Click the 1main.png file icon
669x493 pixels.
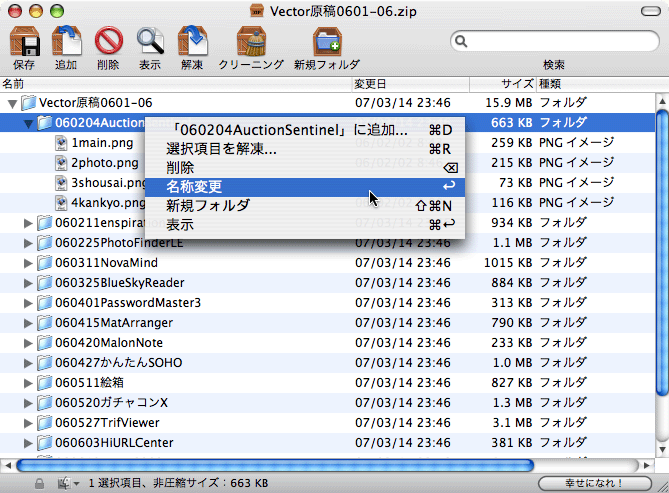pyautogui.click(x=61, y=143)
